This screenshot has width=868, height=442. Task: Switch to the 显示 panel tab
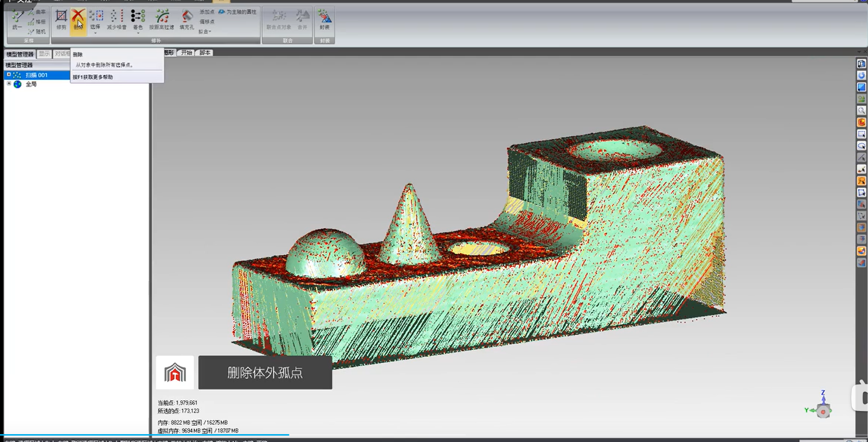[x=44, y=54]
